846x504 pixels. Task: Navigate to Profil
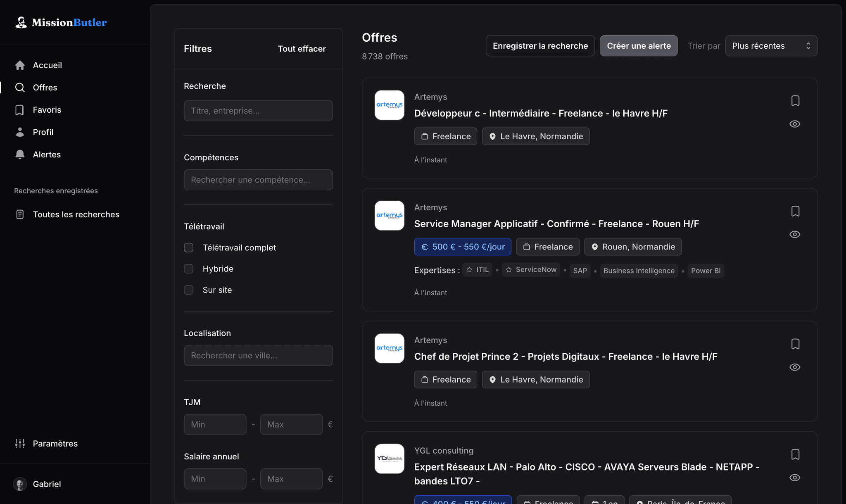(43, 132)
